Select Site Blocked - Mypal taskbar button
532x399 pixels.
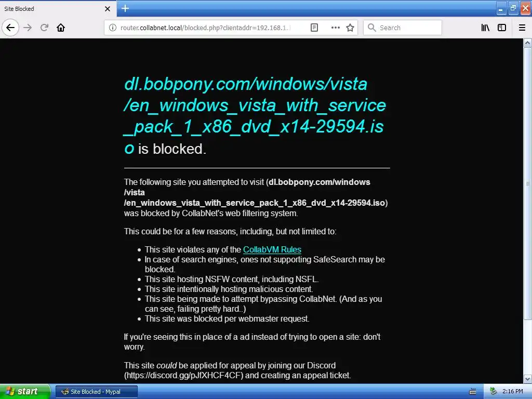97,392
